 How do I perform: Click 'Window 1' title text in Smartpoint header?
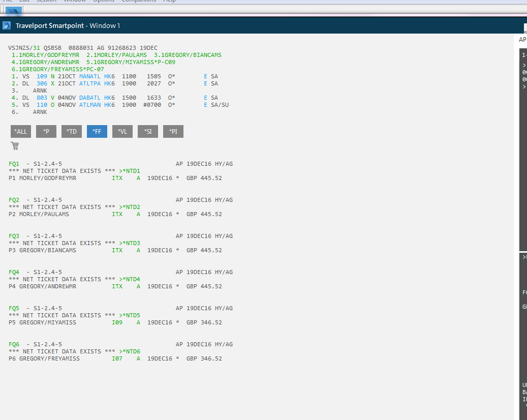click(x=105, y=25)
